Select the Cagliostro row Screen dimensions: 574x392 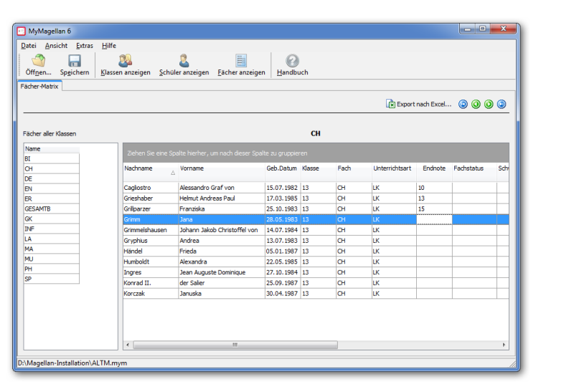point(316,188)
